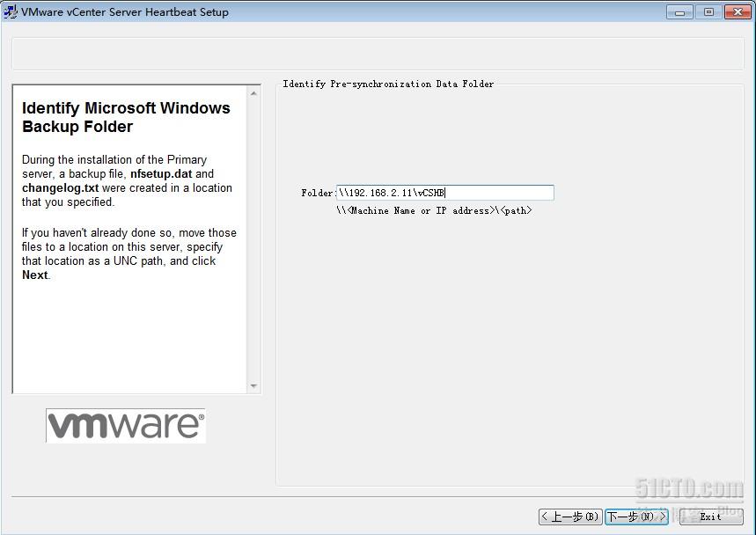Click the Exit button

tap(711, 517)
